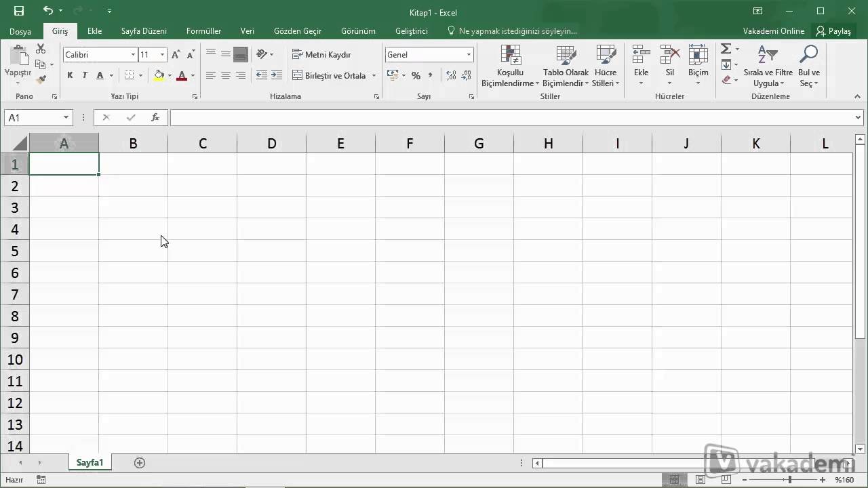Image resolution: width=868 pixels, height=488 pixels.
Task: Click the A1 name box
Action: point(38,117)
